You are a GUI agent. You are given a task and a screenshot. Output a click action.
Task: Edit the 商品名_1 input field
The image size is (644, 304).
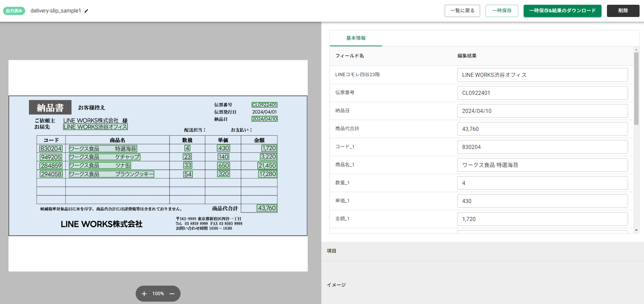(542, 165)
